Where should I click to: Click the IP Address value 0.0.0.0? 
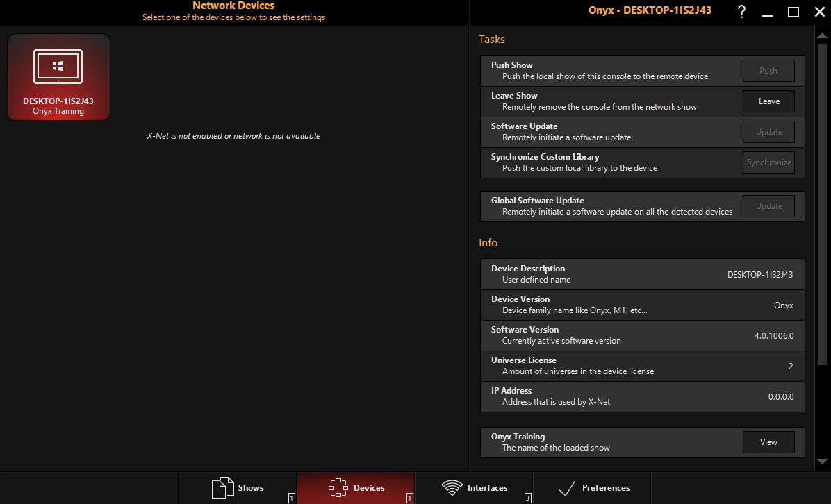(x=781, y=397)
